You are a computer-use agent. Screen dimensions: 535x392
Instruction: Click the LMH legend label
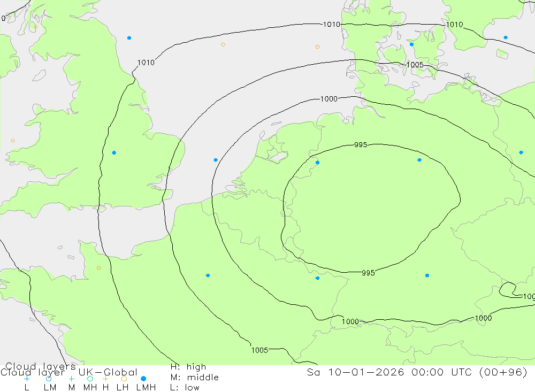pyautogui.click(x=146, y=388)
